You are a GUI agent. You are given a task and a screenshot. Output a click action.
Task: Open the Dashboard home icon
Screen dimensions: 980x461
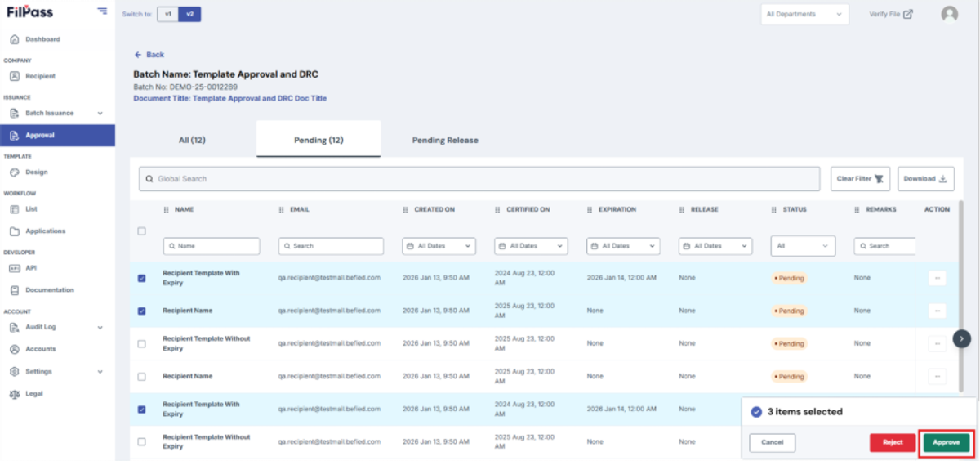click(x=15, y=39)
